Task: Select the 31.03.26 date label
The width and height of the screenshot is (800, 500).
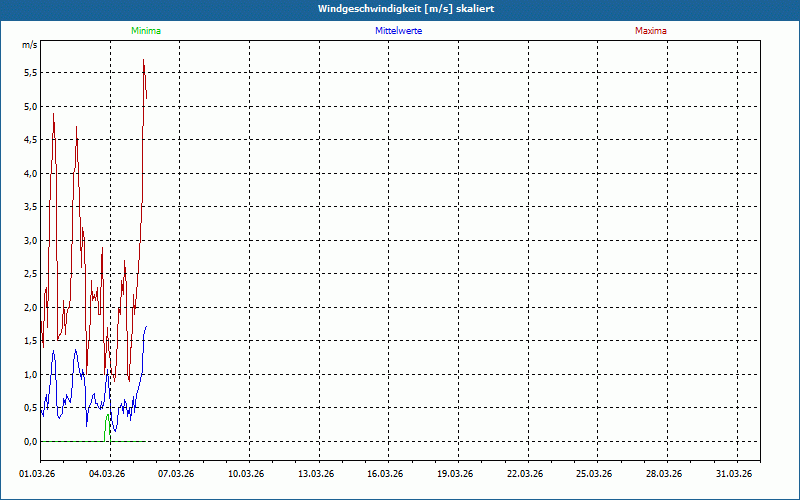Action: [x=733, y=474]
